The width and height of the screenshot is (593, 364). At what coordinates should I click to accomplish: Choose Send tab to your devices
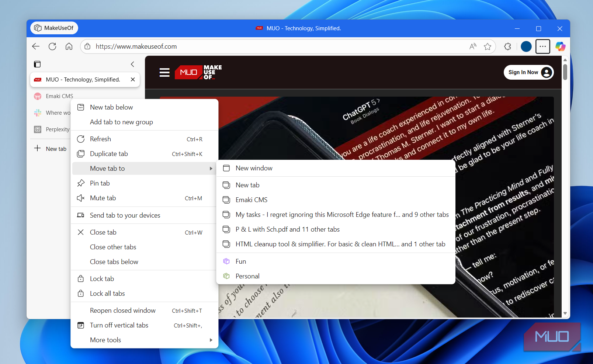[x=144, y=215]
